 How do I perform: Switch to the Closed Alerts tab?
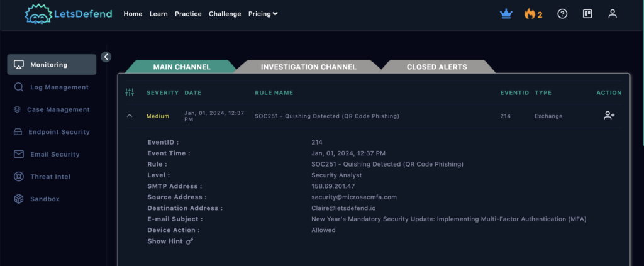click(436, 67)
